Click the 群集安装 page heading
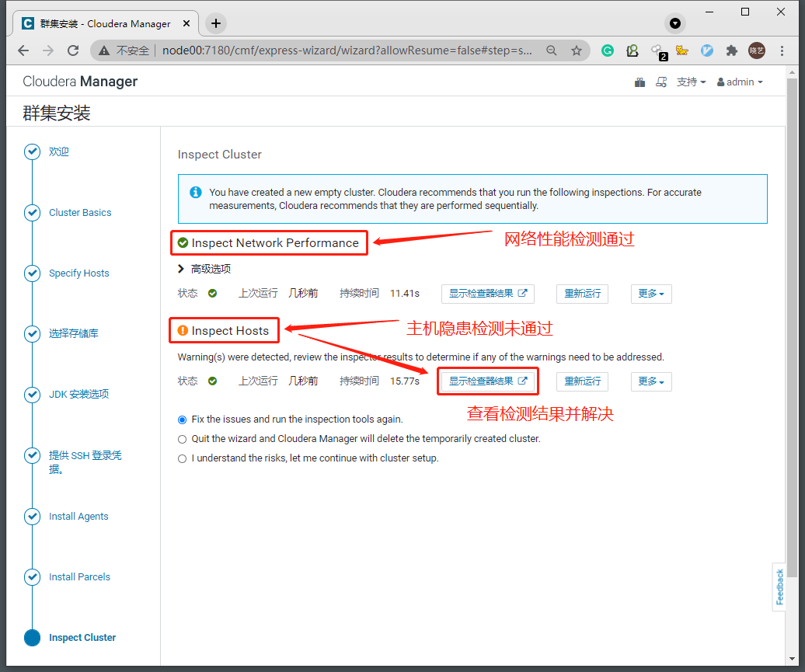This screenshot has width=805, height=672. tap(57, 113)
